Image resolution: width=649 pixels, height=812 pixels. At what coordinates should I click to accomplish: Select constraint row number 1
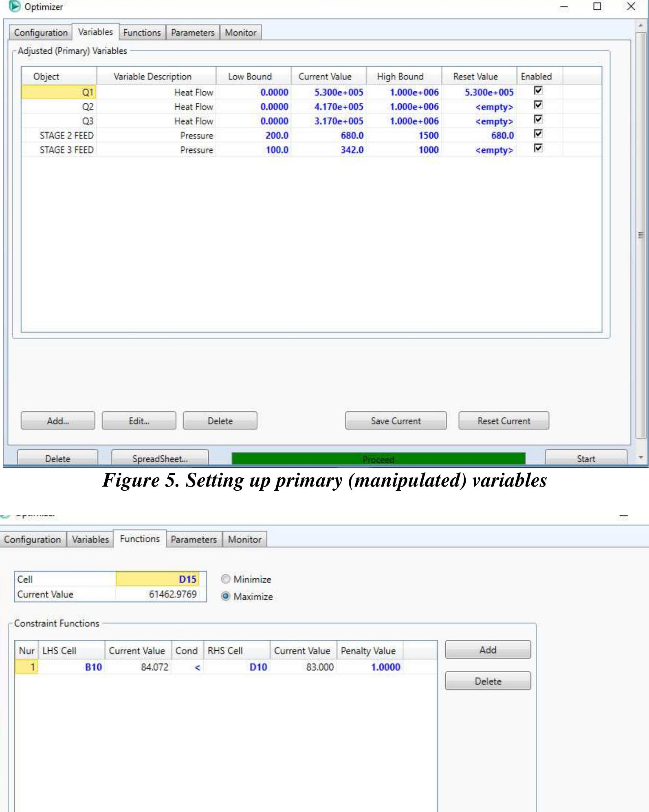[26, 667]
